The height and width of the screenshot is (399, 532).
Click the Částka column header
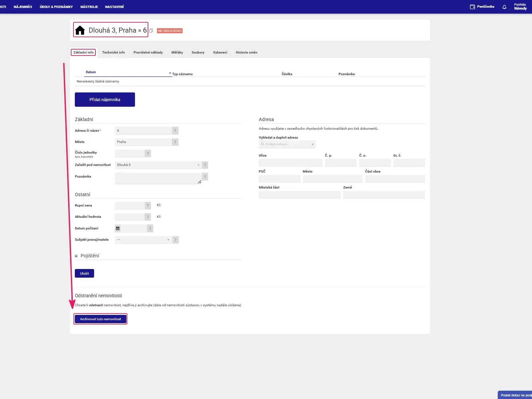(287, 74)
